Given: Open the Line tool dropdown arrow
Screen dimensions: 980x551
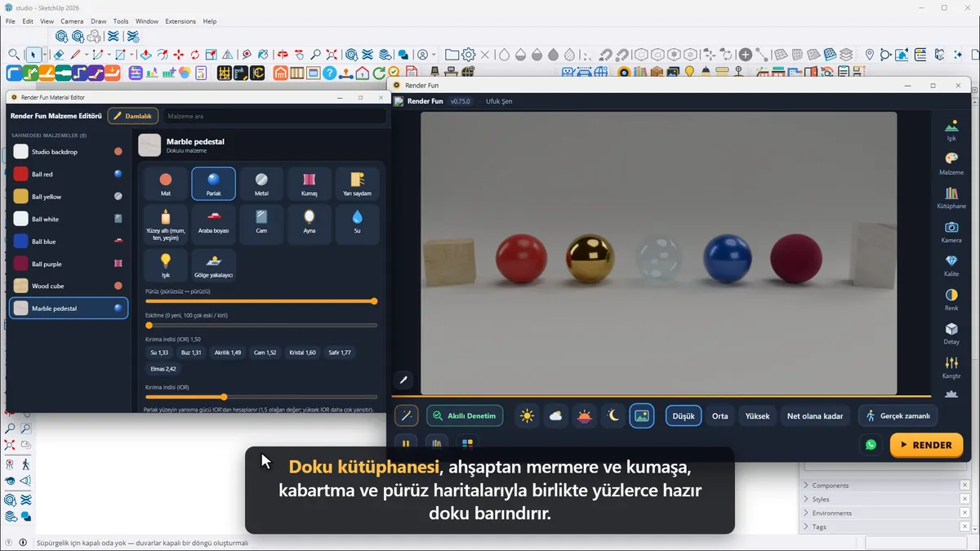Looking at the screenshot, I should (85, 55).
